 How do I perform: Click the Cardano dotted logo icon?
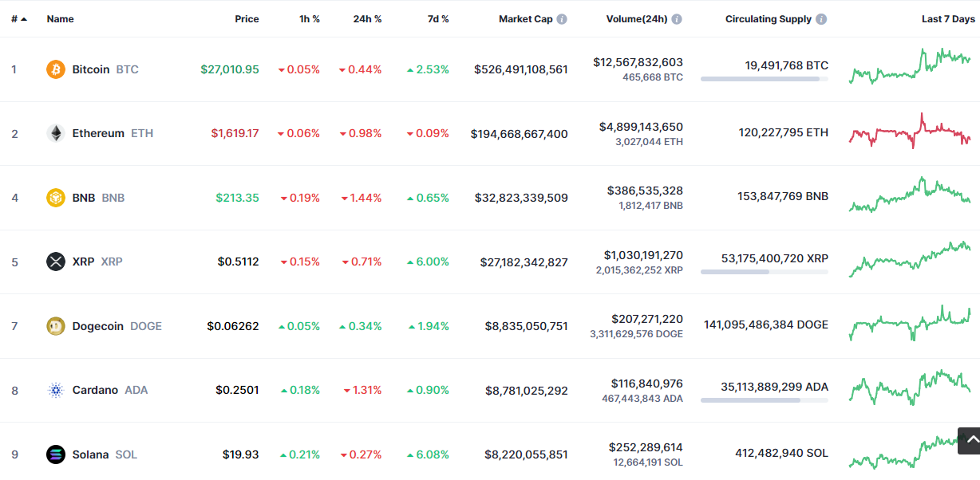click(56, 390)
